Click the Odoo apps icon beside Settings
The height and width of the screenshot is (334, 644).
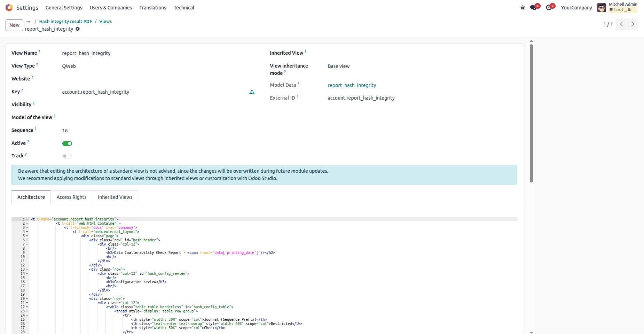(x=9, y=7)
